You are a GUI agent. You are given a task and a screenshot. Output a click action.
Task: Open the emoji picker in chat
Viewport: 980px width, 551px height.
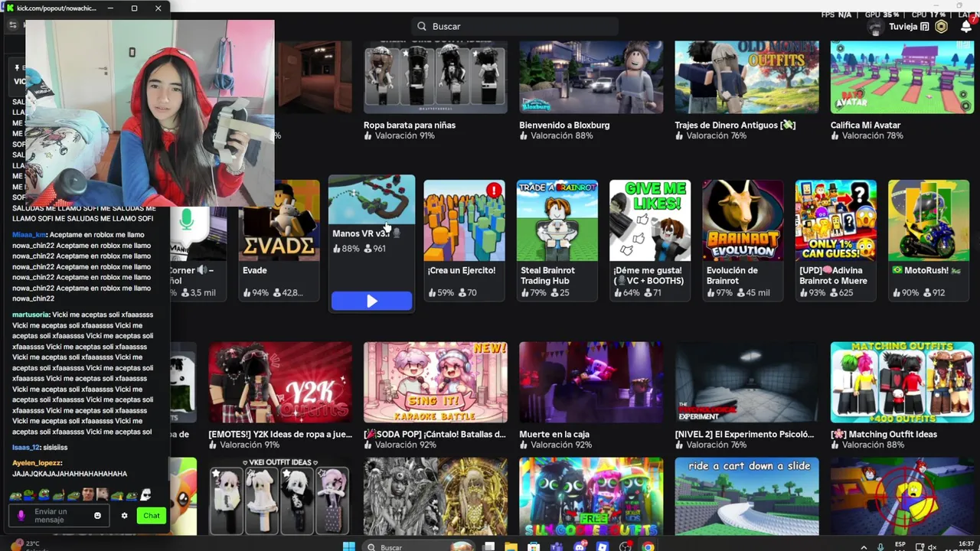click(97, 516)
